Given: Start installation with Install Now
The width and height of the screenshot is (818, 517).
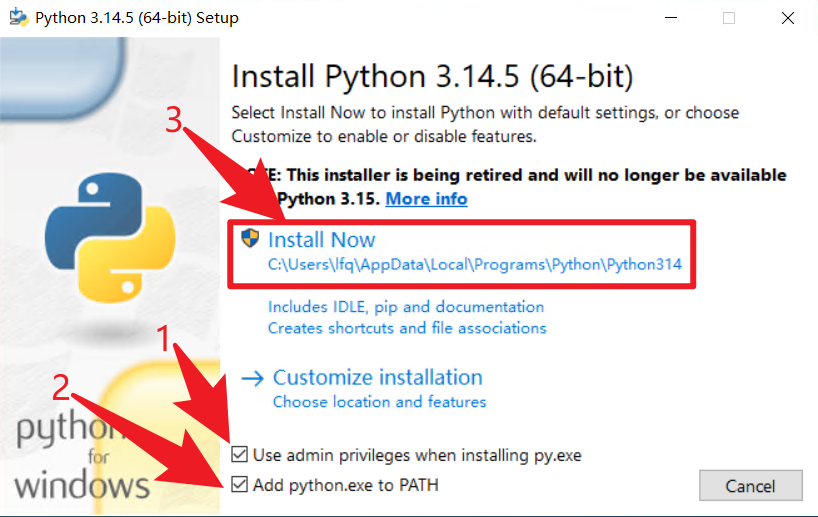Looking at the screenshot, I should [x=321, y=240].
